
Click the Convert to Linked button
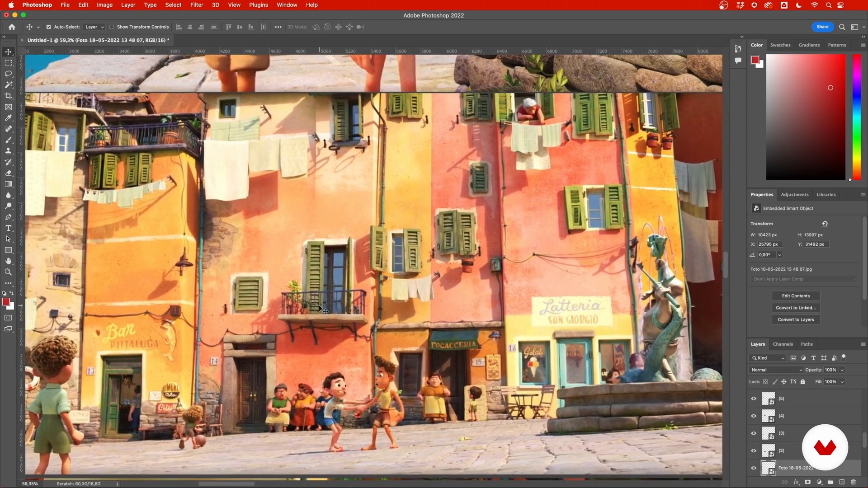(x=796, y=308)
